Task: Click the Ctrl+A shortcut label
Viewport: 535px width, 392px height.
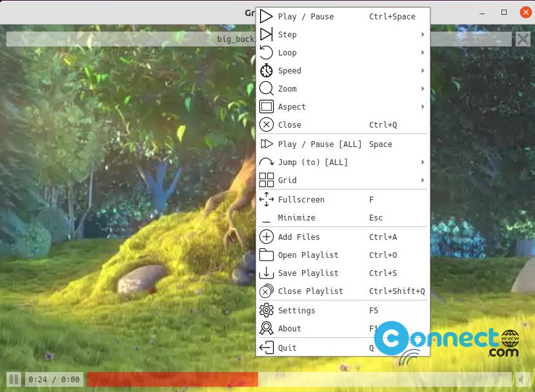Action: 383,237
